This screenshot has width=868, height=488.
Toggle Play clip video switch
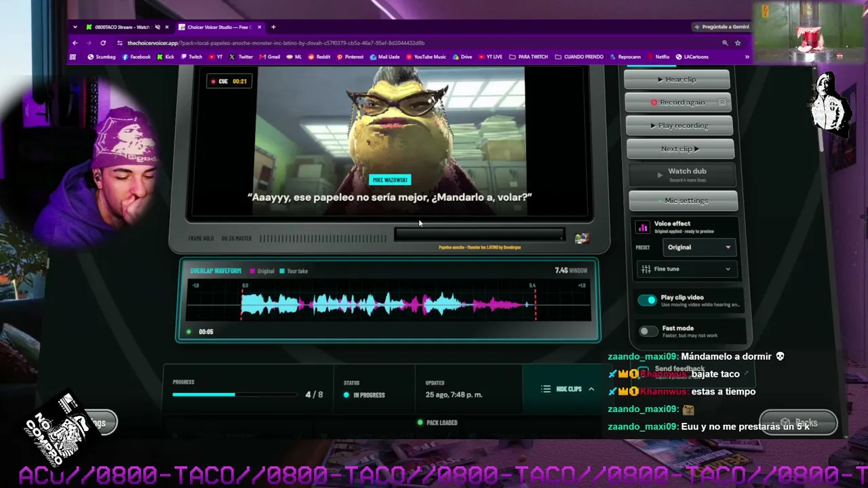(648, 300)
